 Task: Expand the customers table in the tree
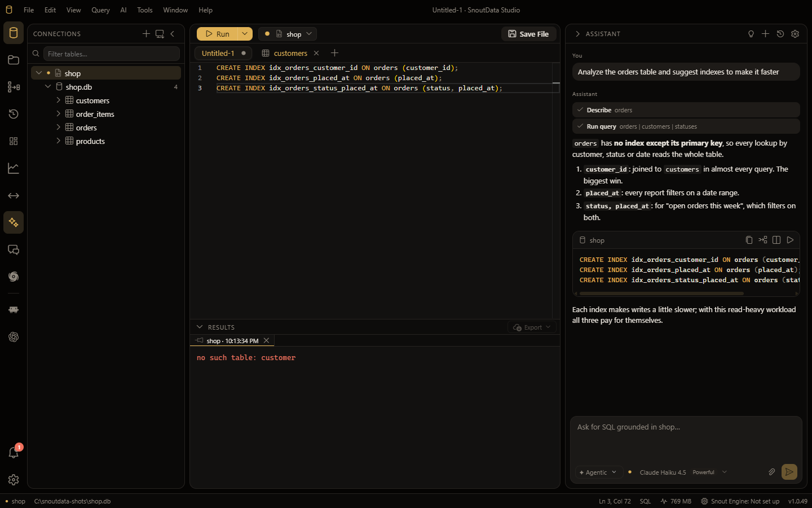58,100
